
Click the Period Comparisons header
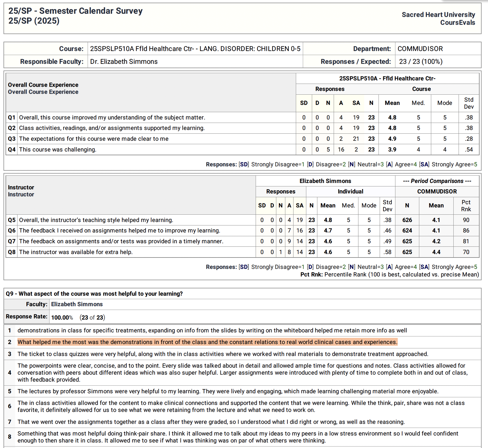437,181
